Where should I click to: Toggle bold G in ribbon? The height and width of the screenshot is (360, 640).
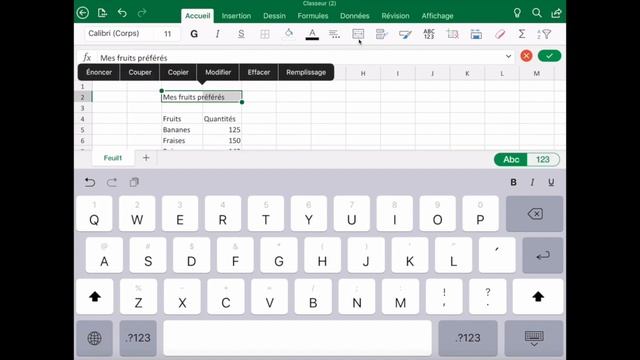[x=194, y=34]
